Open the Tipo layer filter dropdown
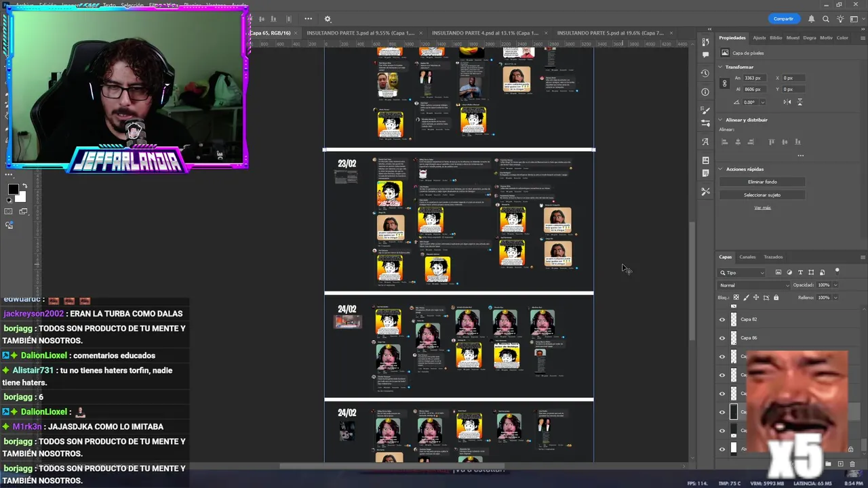 [743, 272]
